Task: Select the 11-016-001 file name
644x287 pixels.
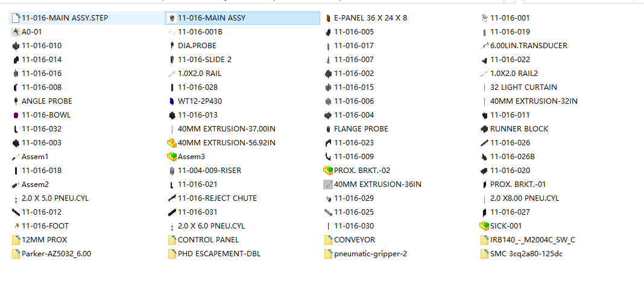Action: point(510,18)
